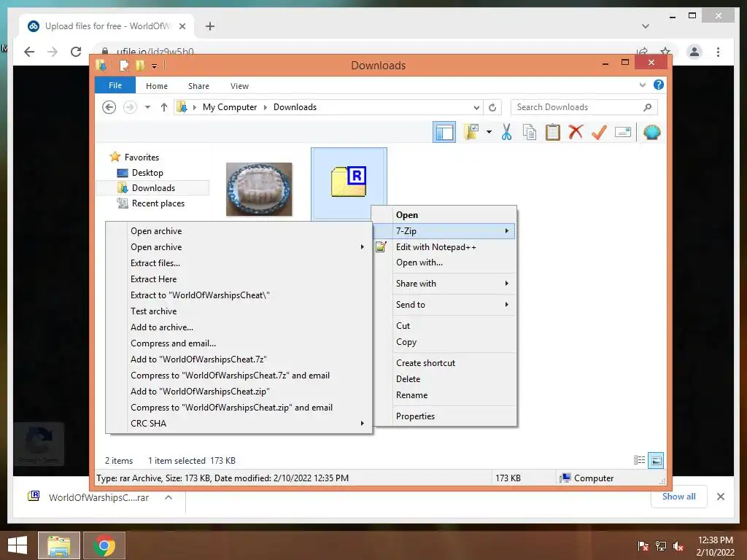Close the Chrome downloads bar

coord(720,497)
